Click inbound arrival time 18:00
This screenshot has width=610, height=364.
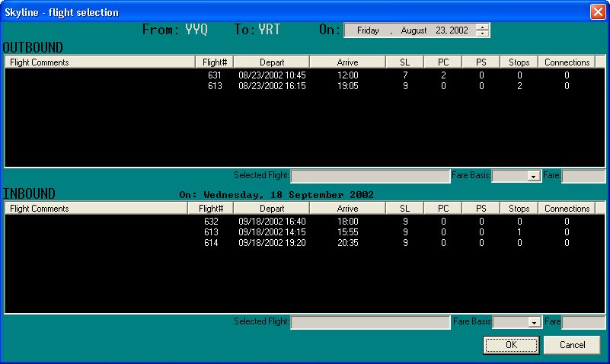pyautogui.click(x=348, y=222)
